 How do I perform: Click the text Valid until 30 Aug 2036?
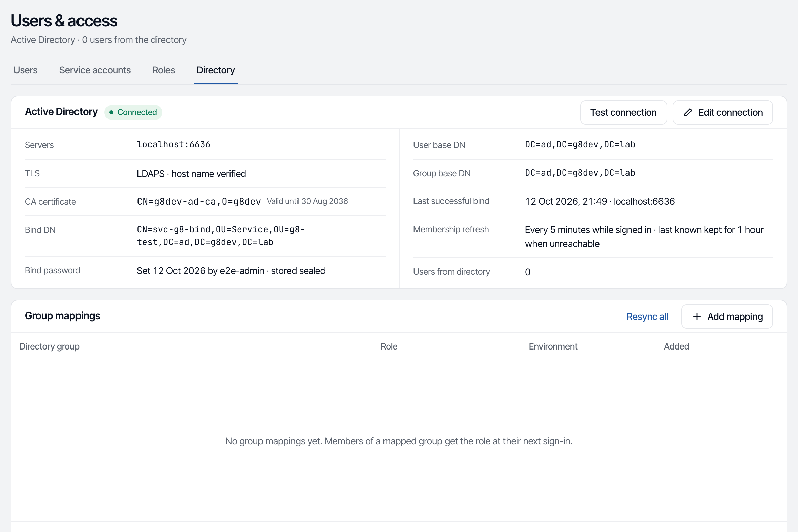[307, 201]
